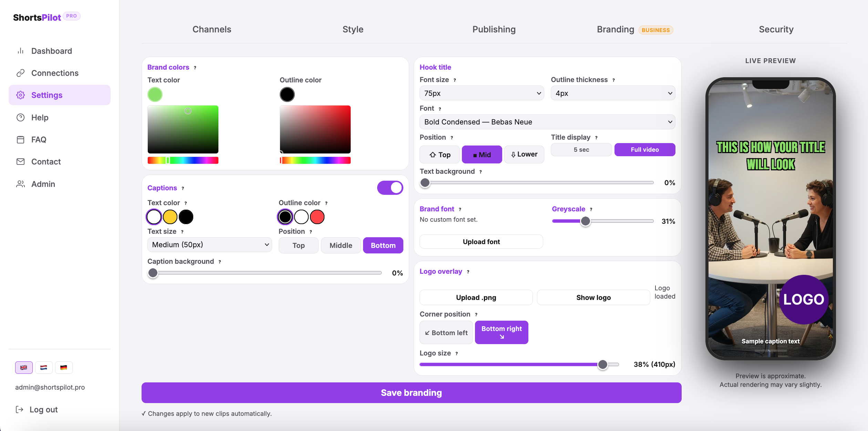This screenshot has height=431, width=868.
Task: Set logo corner position to Bottom left
Action: point(446,332)
